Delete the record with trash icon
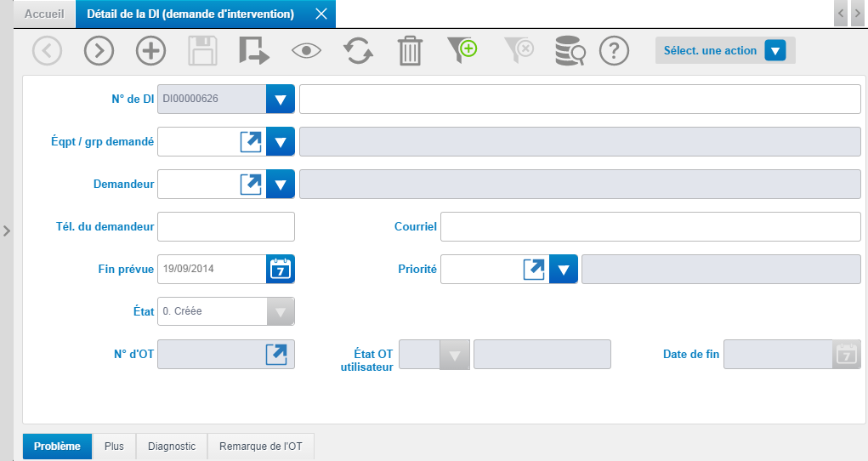Screen dimensions: 868x461 pos(411,51)
